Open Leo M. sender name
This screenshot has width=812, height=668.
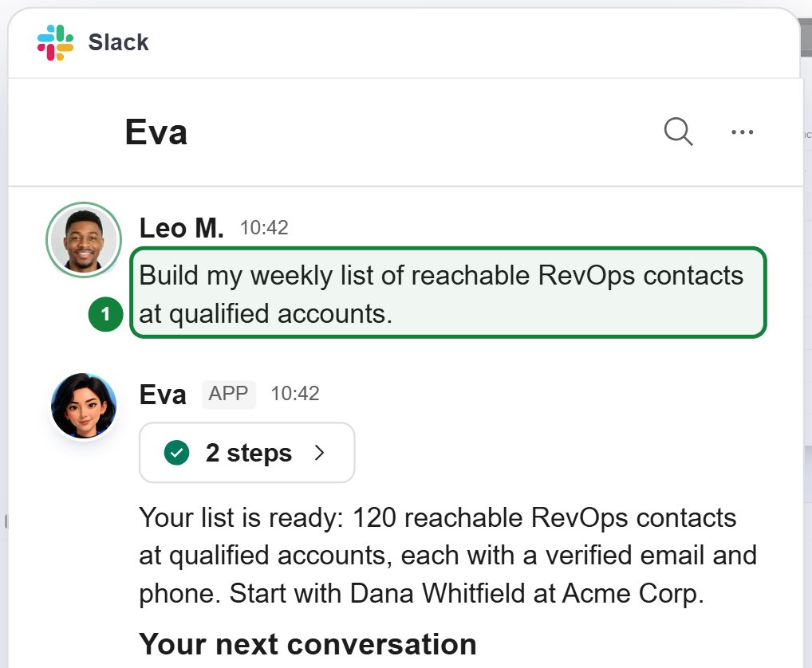181,228
